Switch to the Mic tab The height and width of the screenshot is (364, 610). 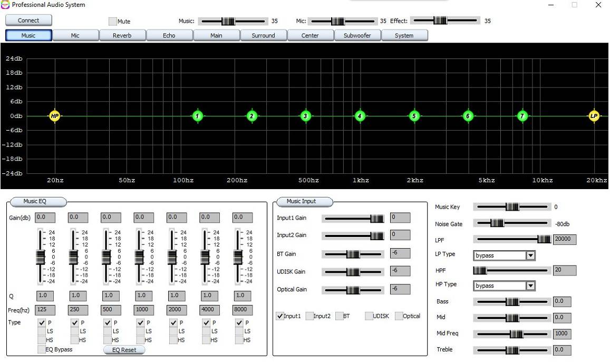click(75, 35)
